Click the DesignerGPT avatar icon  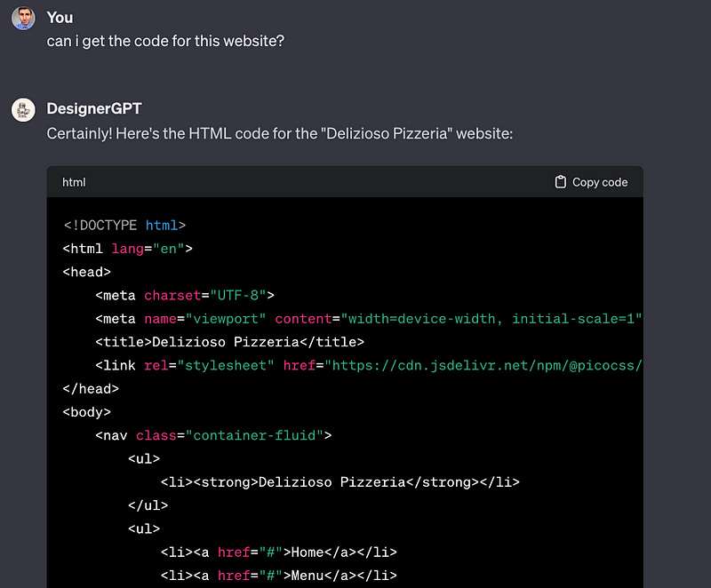click(23, 109)
